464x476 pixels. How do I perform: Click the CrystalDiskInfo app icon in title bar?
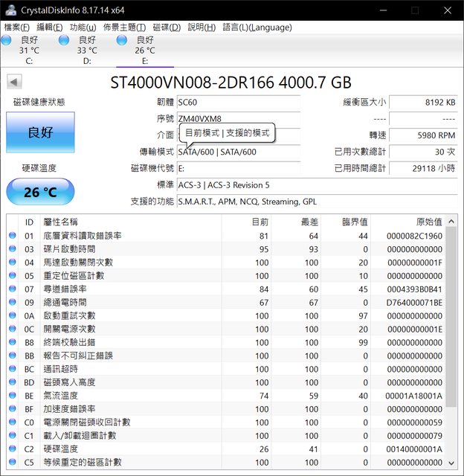(x=9, y=10)
